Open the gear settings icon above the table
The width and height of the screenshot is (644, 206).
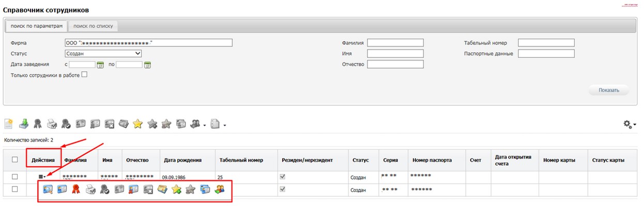point(628,124)
